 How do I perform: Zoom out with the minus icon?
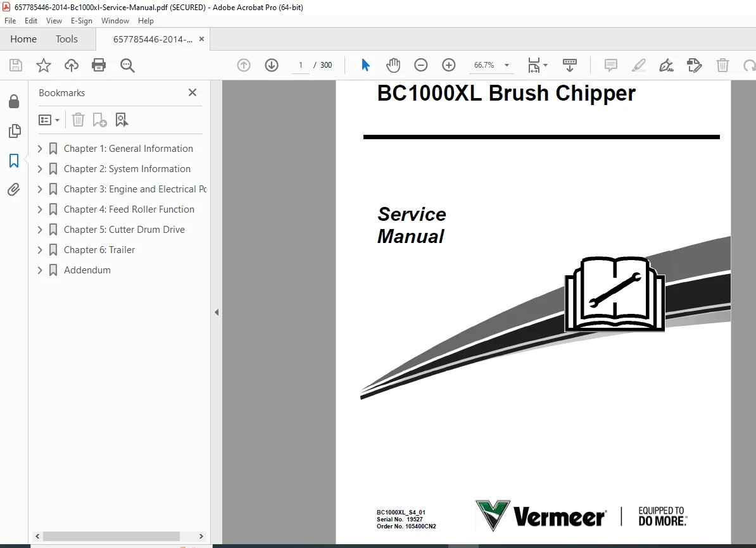click(421, 65)
